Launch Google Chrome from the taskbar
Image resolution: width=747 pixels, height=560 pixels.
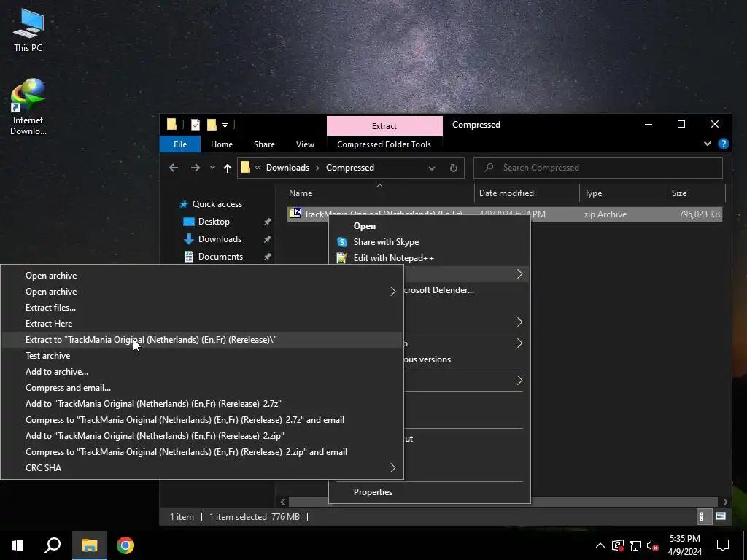[x=125, y=545]
